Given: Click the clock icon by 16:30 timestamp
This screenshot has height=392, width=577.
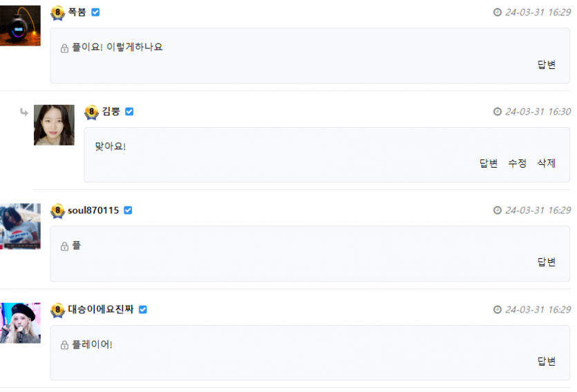Looking at the screenshot, I should (497, 112).
